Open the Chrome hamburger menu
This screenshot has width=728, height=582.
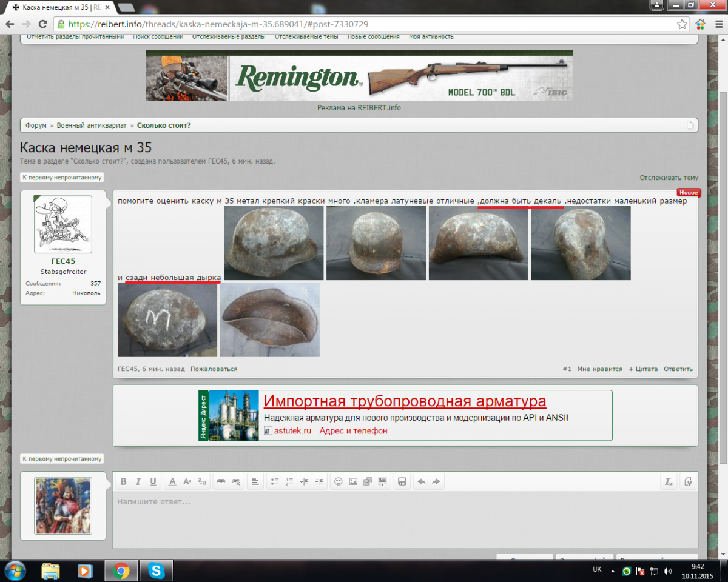718,24
